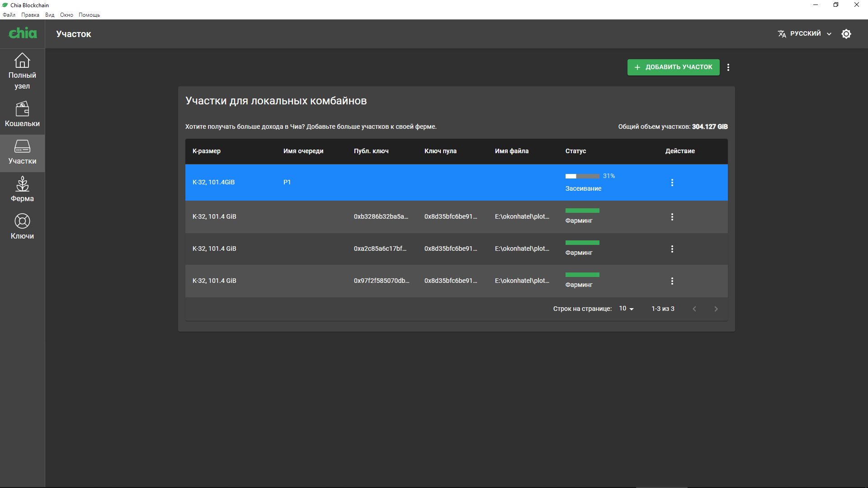Image resolution: width=868 pixels, height=488 pixels.
Task: Open the Ключи keys section
Action: click(x=22, y=227)
